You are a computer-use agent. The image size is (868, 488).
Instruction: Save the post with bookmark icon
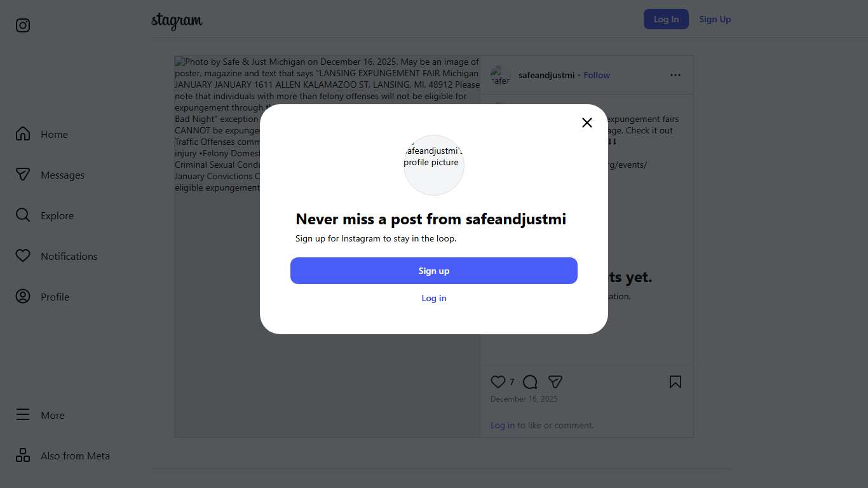pos(675,382)
